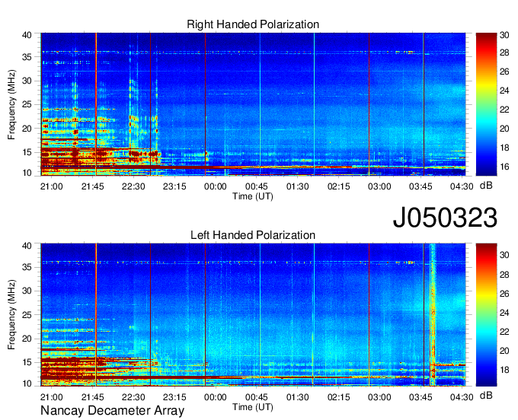Click the 23:15 tick label under bottom panel
Image resolution: width=518 pixels, height=420 pixels.
[x=174, y=397]
